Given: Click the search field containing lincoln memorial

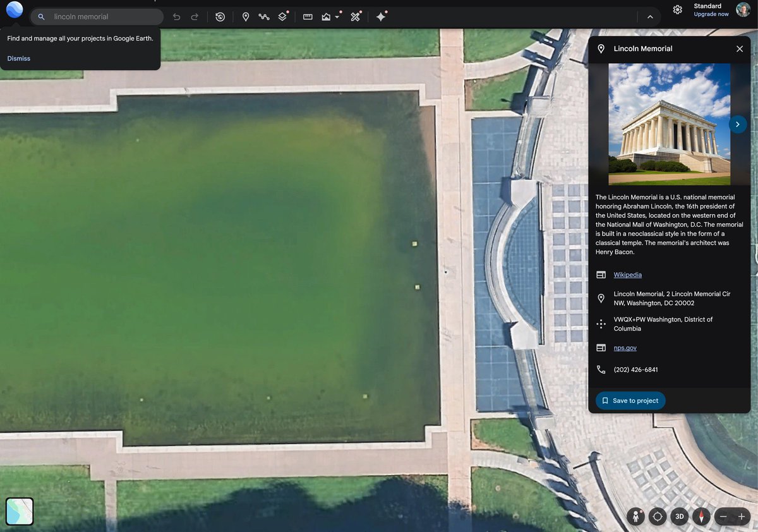Looking at the screenshot, I should (x=97, y=17).
